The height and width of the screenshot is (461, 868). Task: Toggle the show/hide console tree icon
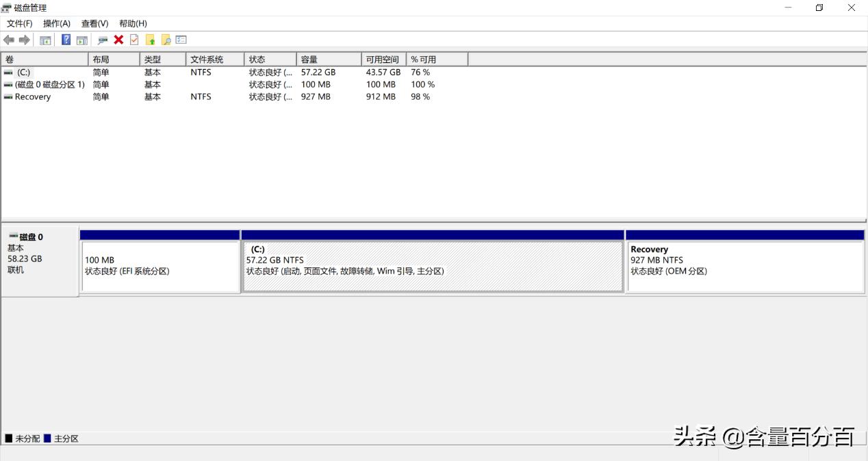tap(45, 40)
